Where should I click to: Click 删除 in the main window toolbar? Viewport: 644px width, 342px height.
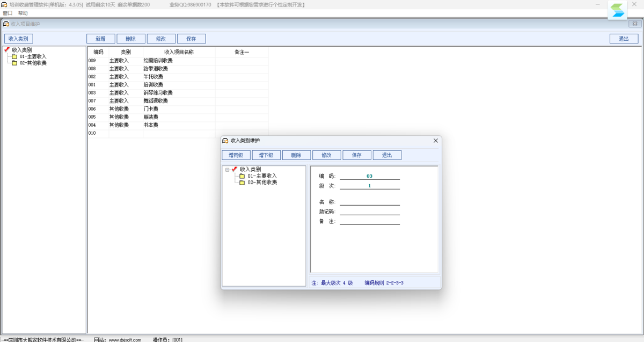point(131,39)
